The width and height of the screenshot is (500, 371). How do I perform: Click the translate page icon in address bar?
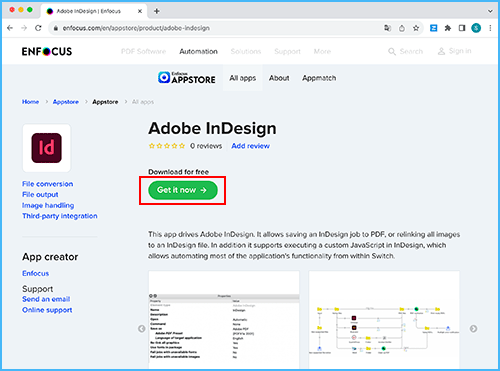(387, 28)
